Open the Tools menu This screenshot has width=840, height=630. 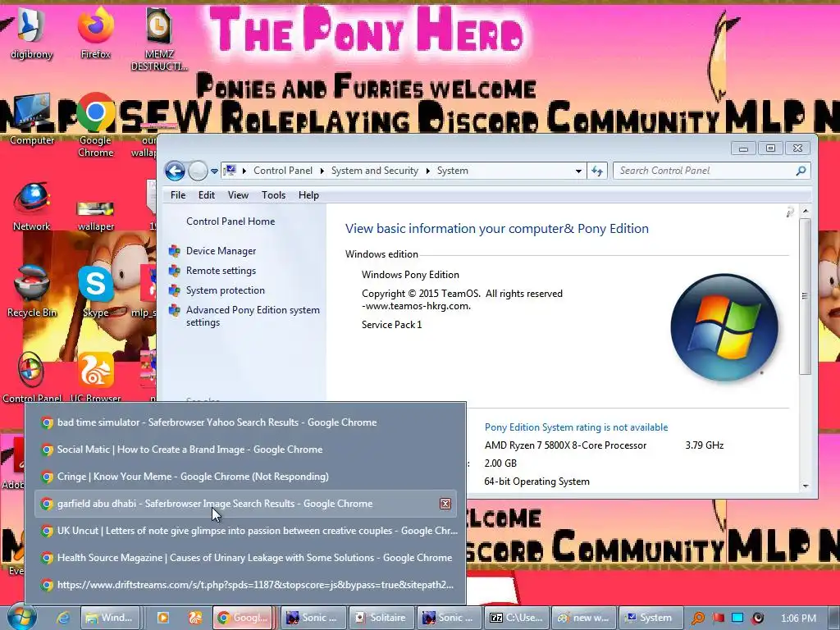tap(273, 195)
